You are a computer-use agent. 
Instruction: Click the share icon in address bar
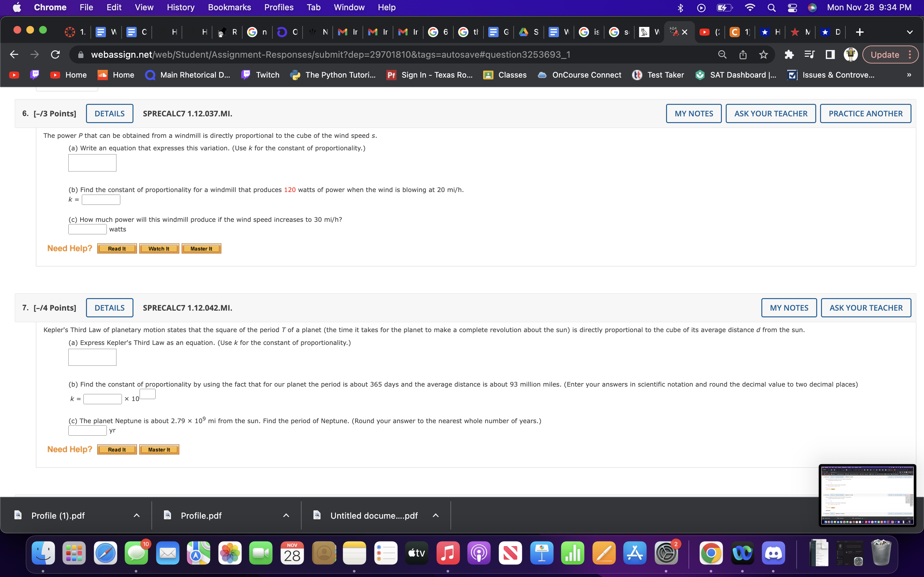(x=743, y=54)
